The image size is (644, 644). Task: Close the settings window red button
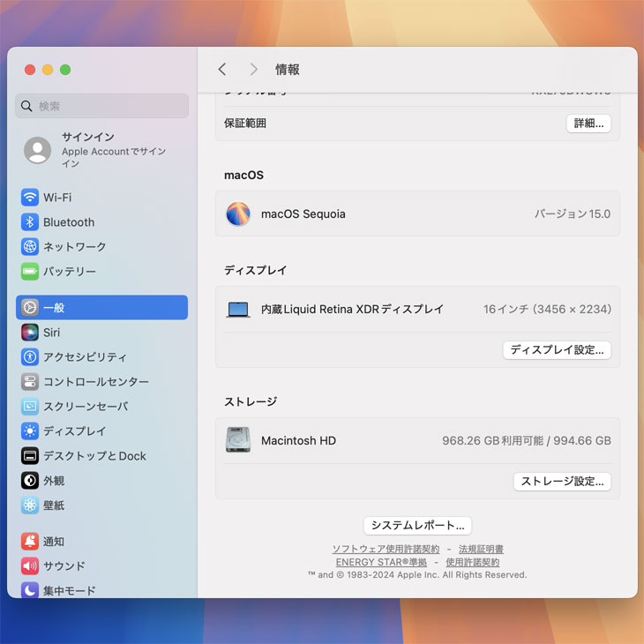[30, 70]
